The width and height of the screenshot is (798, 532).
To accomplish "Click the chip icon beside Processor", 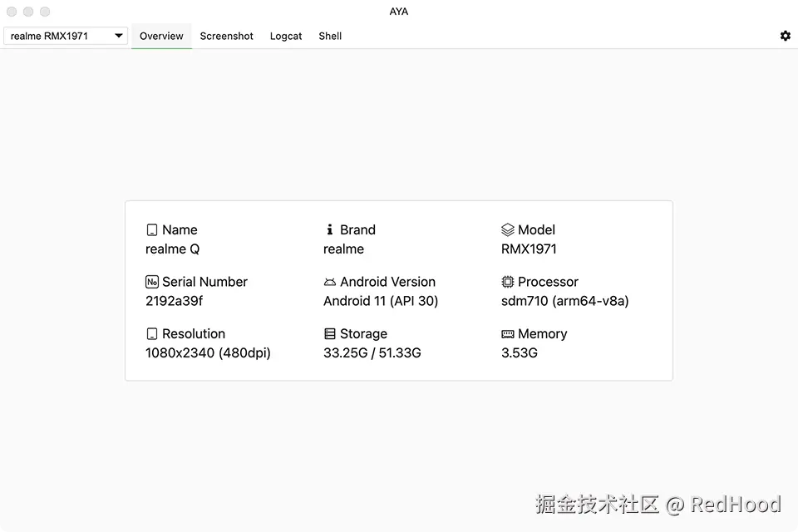I will pyautogui.click(x=507, y=282).
